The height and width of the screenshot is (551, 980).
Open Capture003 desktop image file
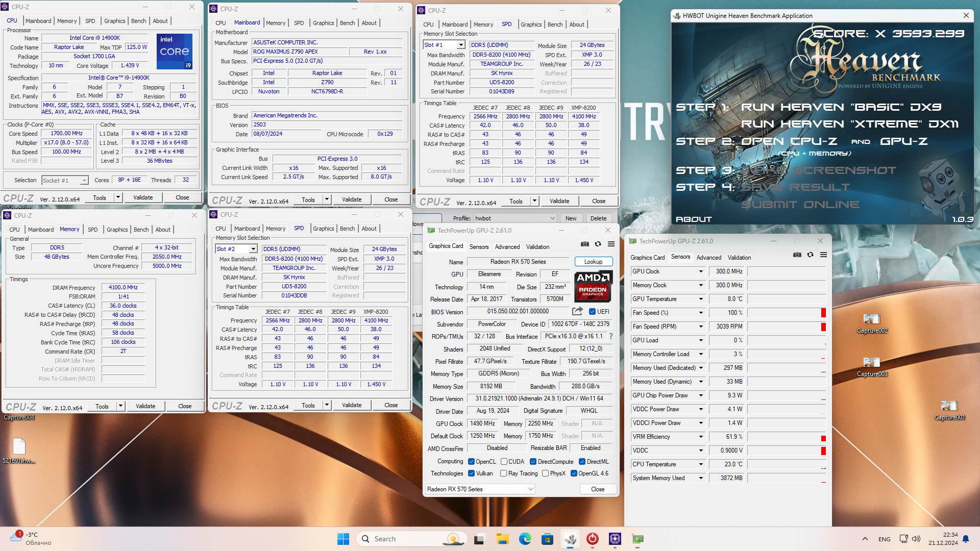pyautogui.click(x=872, y=367)
